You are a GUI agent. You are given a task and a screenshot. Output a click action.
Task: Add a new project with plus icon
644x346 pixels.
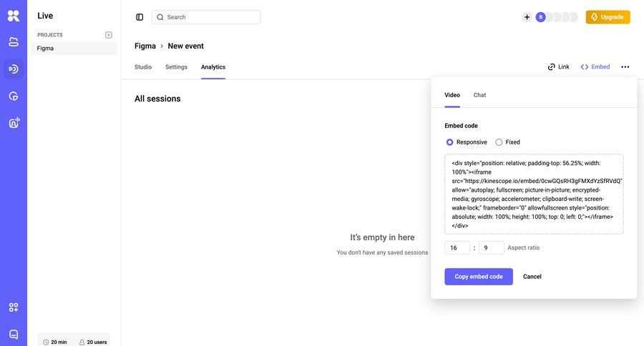109,35
